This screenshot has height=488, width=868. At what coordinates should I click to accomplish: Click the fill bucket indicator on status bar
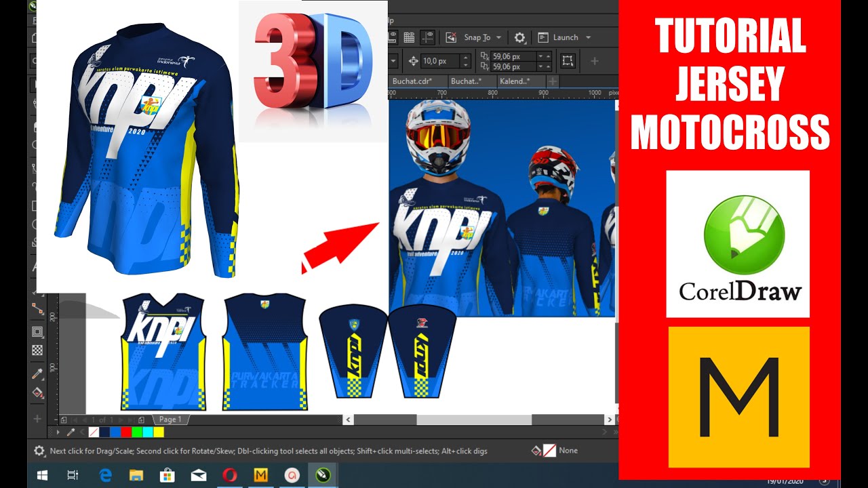(536, 450)
